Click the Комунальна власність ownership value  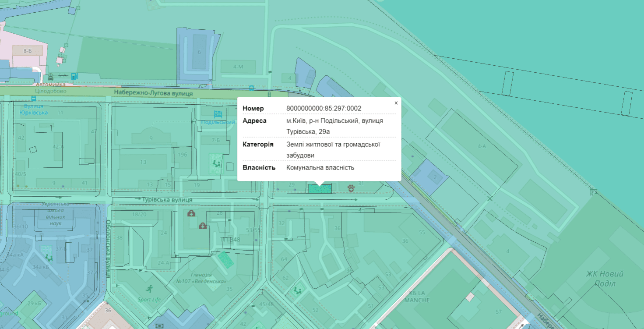[320, 167]
